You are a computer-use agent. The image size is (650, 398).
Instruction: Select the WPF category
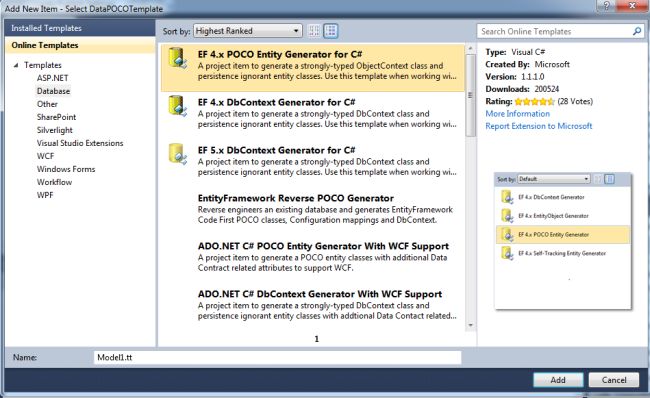[45, 195]
